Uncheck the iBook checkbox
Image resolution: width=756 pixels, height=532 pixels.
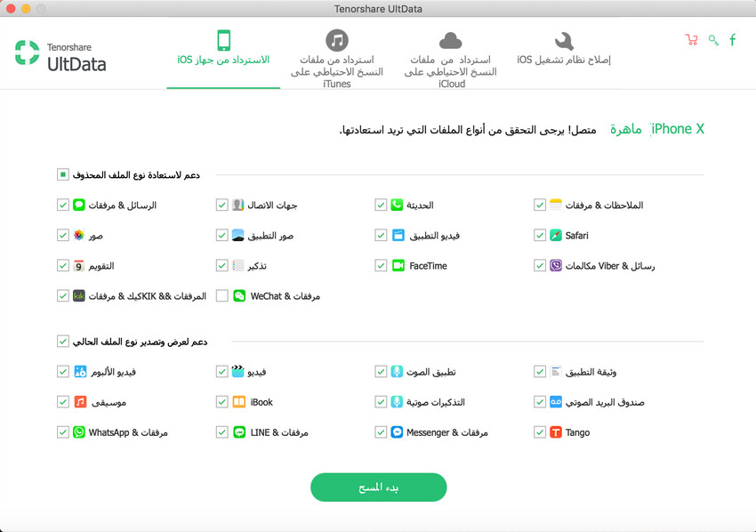click(221, 402)
